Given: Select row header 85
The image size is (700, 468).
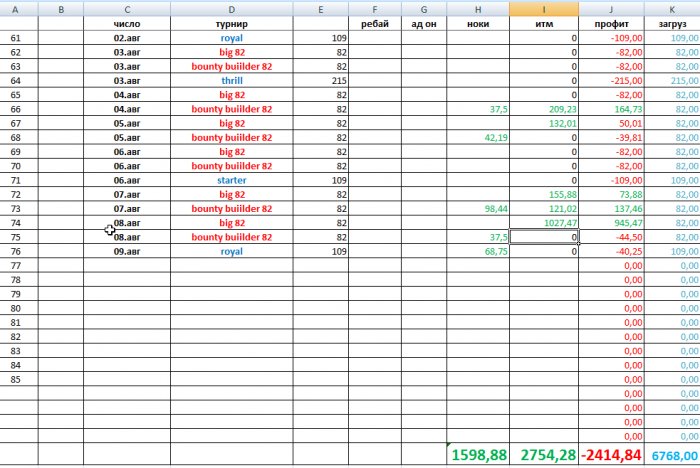Looking at the screenshot, I should tap(16, 380).
